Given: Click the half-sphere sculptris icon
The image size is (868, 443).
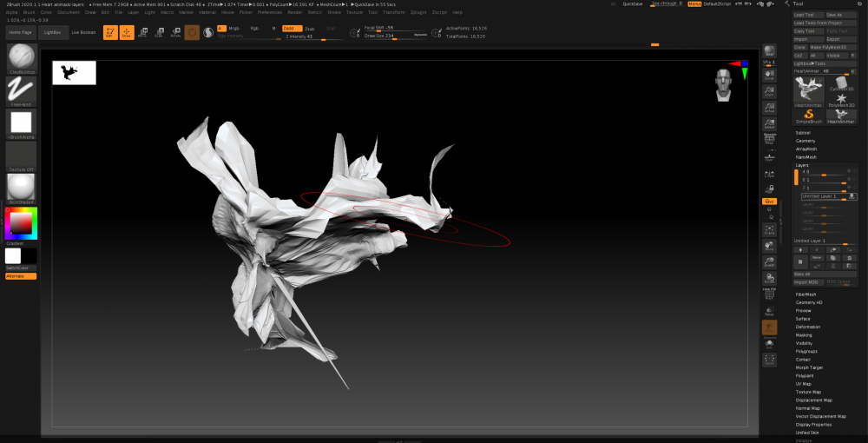Looking at the screenshot, I should point(208,33).
